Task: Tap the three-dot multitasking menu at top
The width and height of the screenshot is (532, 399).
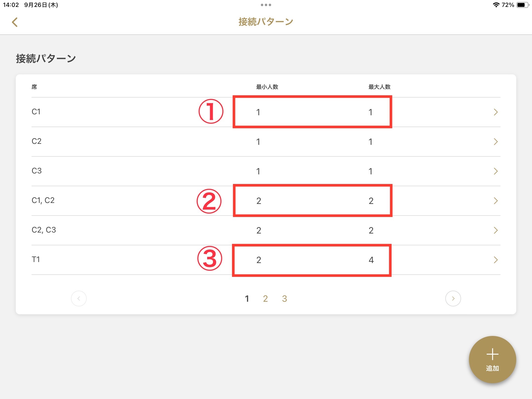Action: point(266,5)
